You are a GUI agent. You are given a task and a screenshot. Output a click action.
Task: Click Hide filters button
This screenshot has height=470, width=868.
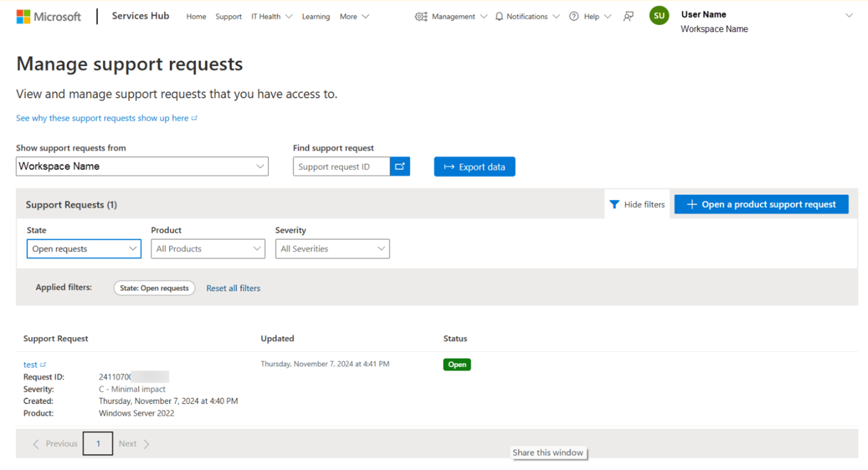[637, 204]
